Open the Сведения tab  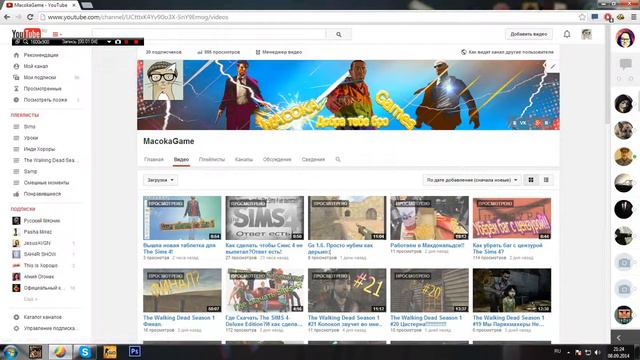click(x=313, y=160)
